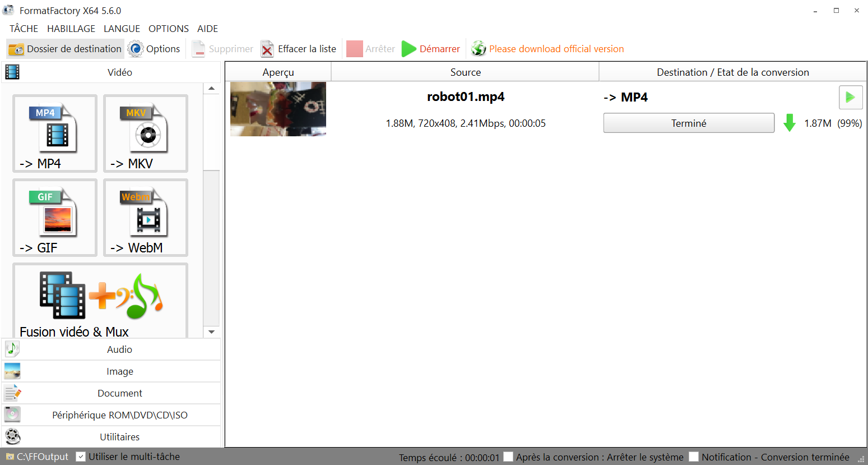Click the pencil Document icon

pyautogui.click(x=12, y=393)
